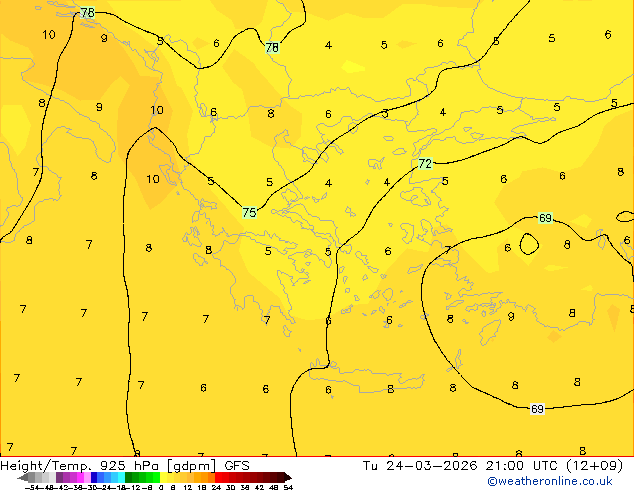Image resolution: width=634 pixels, height=490 pixels.
Task: Click the dark right arrow of color legend
Action: [x=288, y=477]
